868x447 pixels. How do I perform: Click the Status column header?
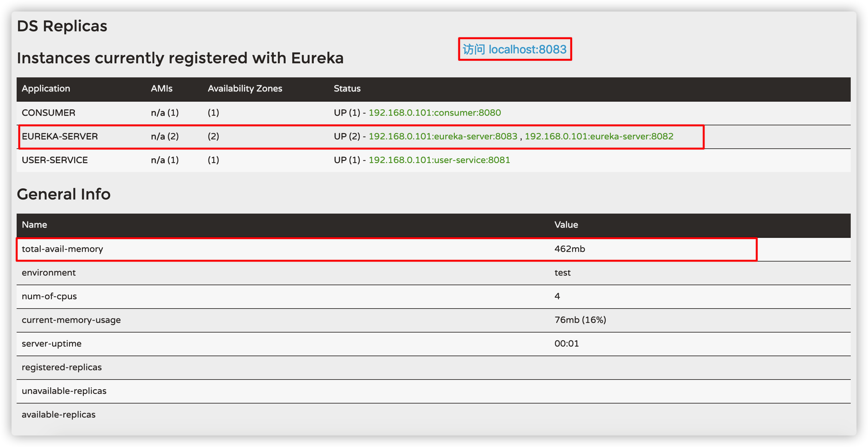(347, 89)
